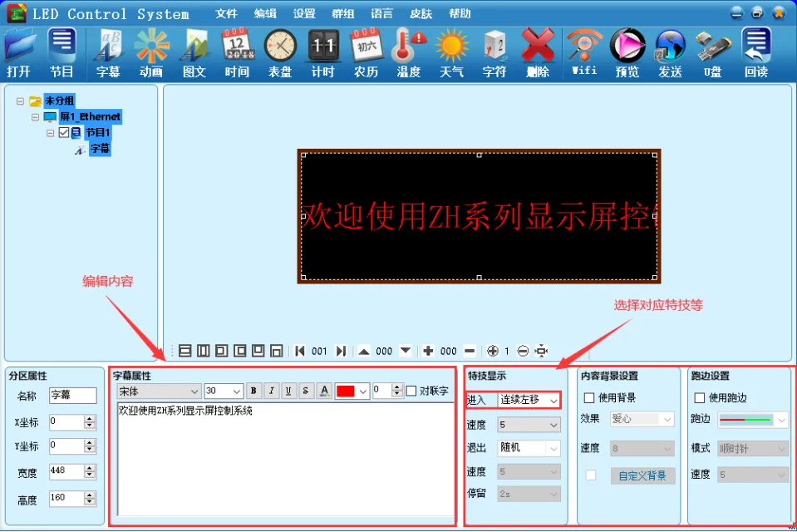Insert image-text with 图文 icon

point(194,53)
